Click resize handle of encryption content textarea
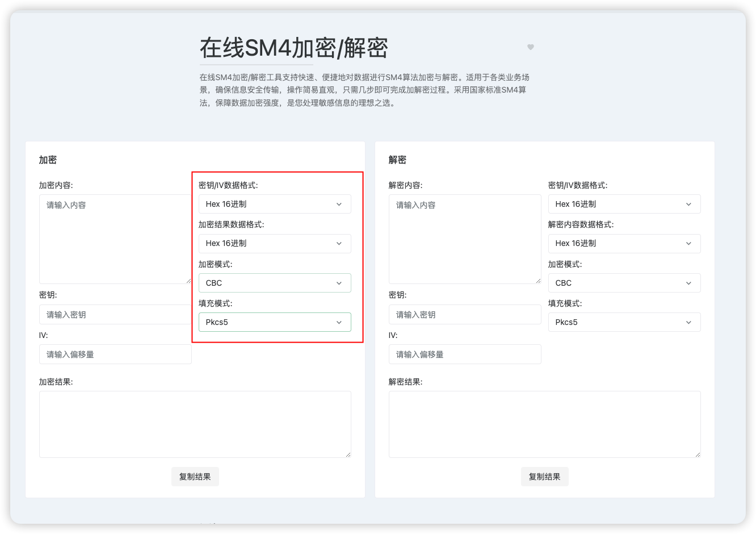This screenshot has height=534, width=756. (x=188, y=281)
